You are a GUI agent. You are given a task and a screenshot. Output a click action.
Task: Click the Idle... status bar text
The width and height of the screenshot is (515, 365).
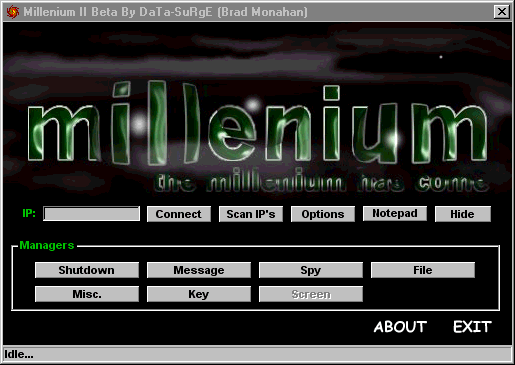pos(19,354)
